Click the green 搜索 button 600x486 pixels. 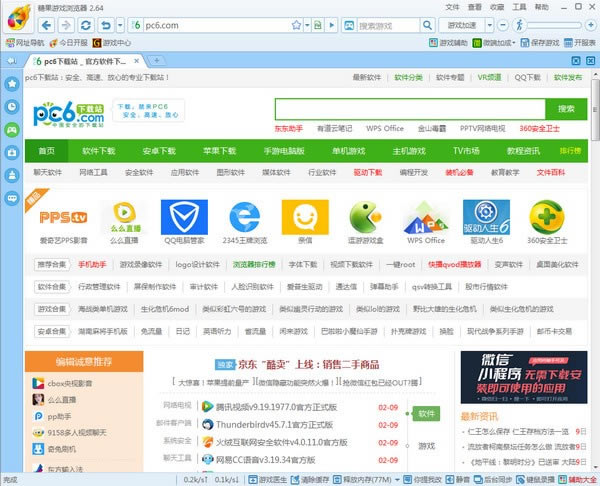(566, 109)
